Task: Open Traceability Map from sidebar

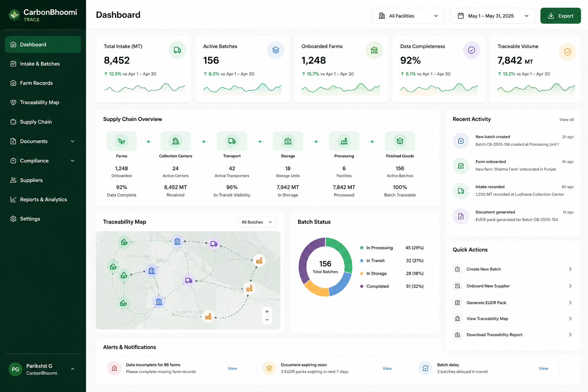Action: click(x=43, y=103)
